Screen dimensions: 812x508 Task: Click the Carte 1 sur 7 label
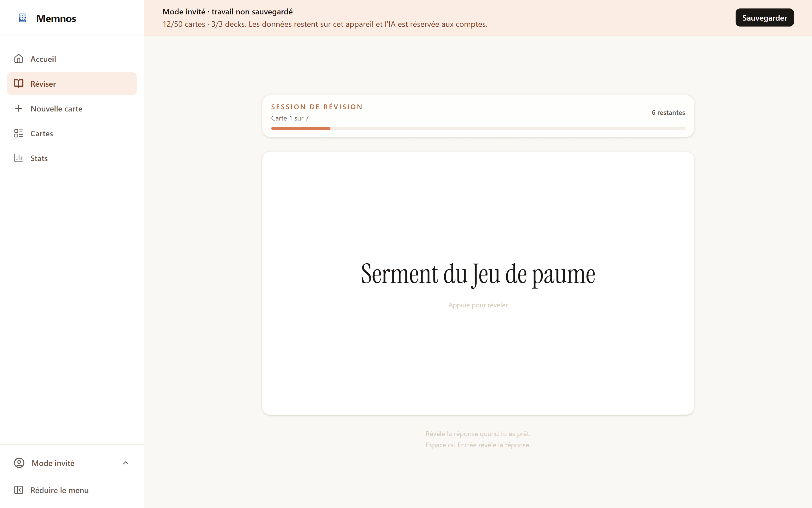[290, 118]
